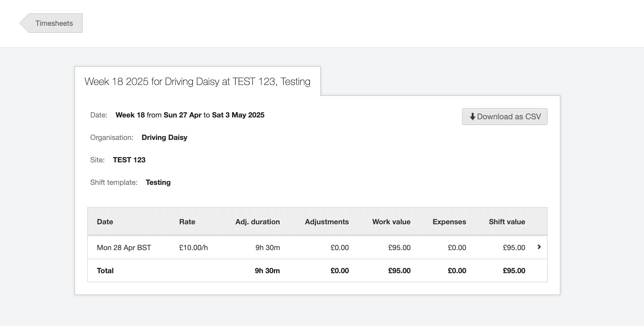Click the Week 18 2025 page title
Screen dimensions: 644x326
197,82
